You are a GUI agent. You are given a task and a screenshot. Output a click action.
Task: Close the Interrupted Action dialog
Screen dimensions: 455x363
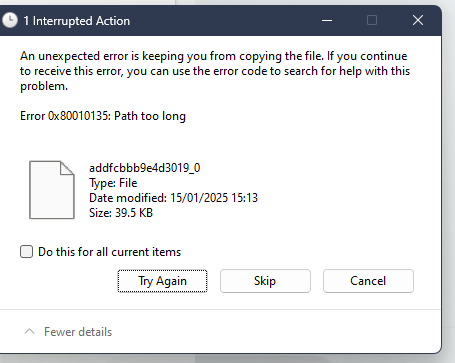click(418, 21)
